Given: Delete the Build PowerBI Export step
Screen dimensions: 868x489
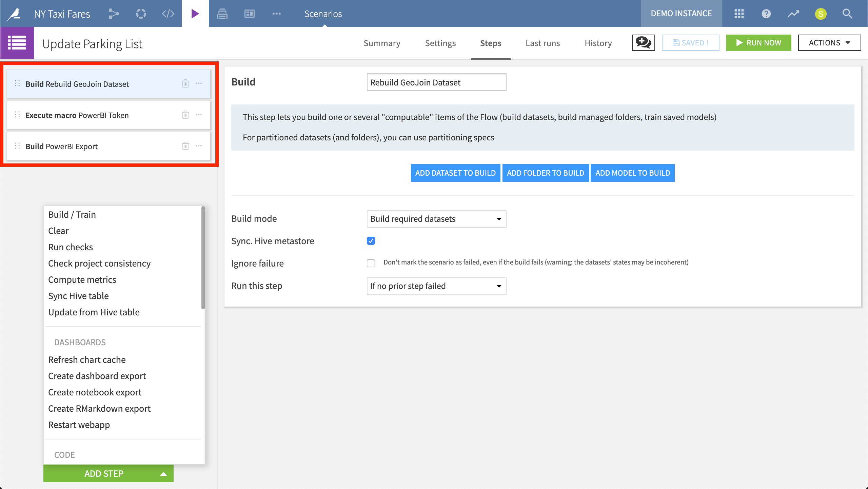Looking at the screenshot, I should [185, 146].
